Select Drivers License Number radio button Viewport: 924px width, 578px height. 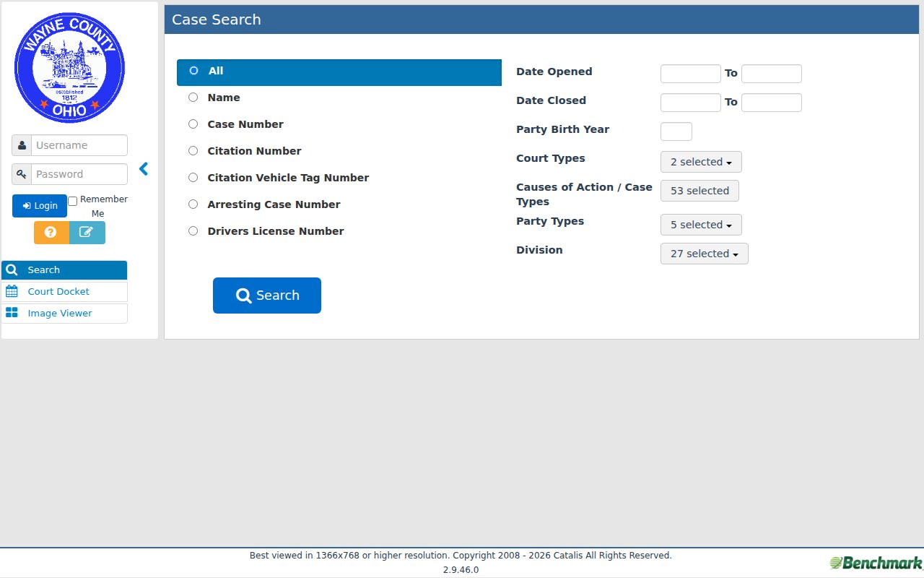coord(193,231)
